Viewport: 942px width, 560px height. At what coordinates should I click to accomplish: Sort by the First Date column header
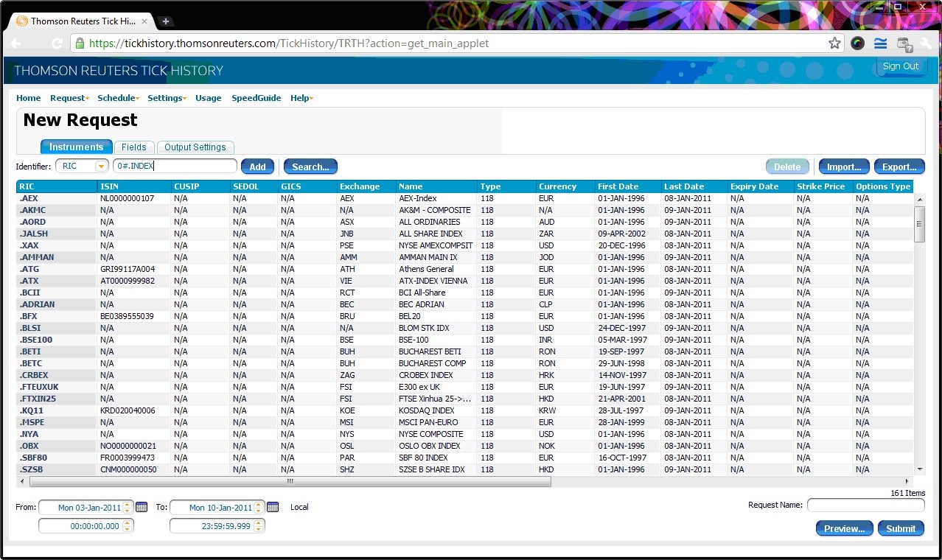pos(628,186)
